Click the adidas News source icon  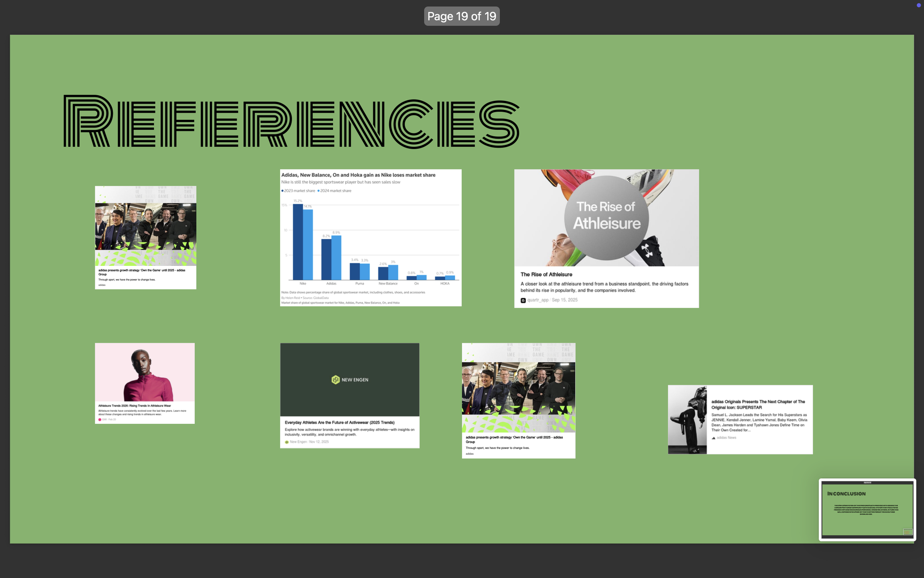(714, 438)
